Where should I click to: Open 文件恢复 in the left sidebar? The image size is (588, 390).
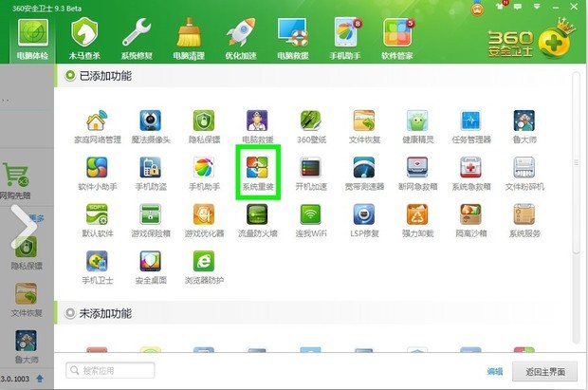click(x=27, y=300)
